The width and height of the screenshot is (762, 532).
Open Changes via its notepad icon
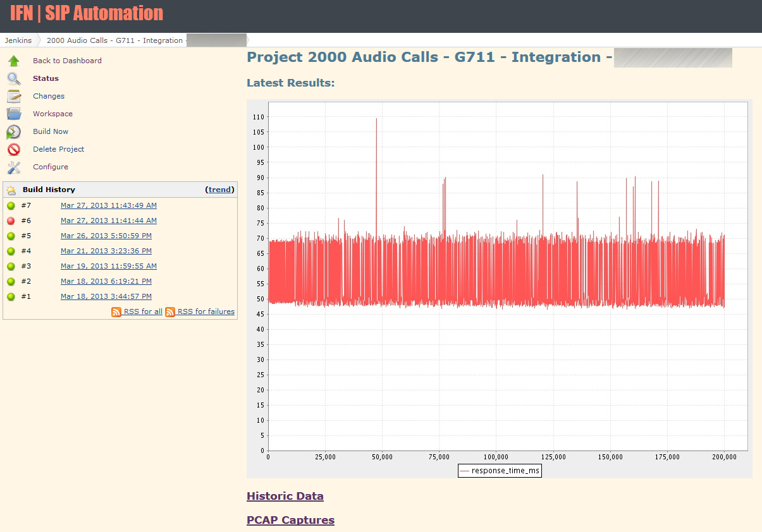coord(14,95)
